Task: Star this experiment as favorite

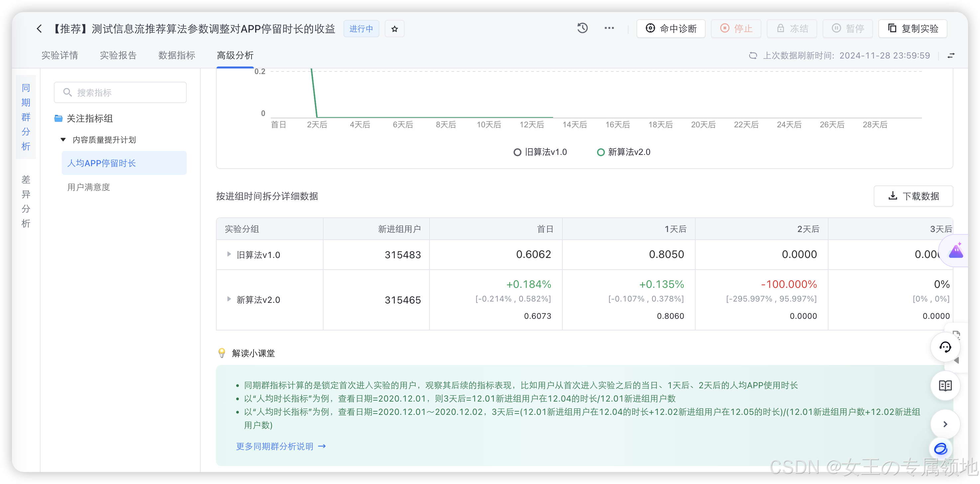Action: (395, 29)
